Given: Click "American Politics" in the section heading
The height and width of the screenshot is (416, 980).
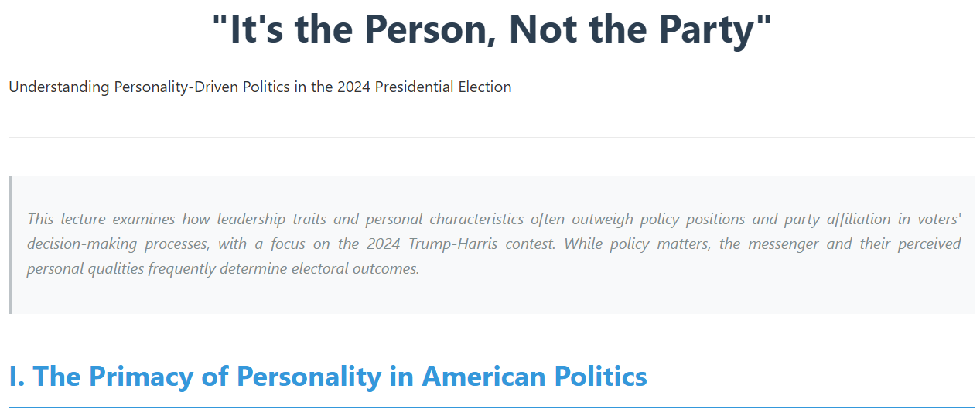Looking at the screenshot, I should click(x=534, y=377).
